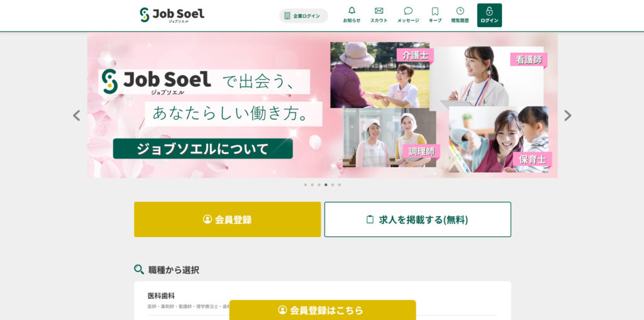Click 求人を掲載する(無料) button
Viewport: 644px width, 320px height.
click(x=418, y=219)
